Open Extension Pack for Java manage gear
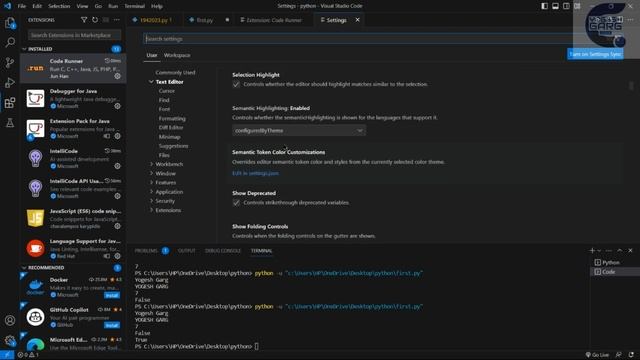 [118, 136]
